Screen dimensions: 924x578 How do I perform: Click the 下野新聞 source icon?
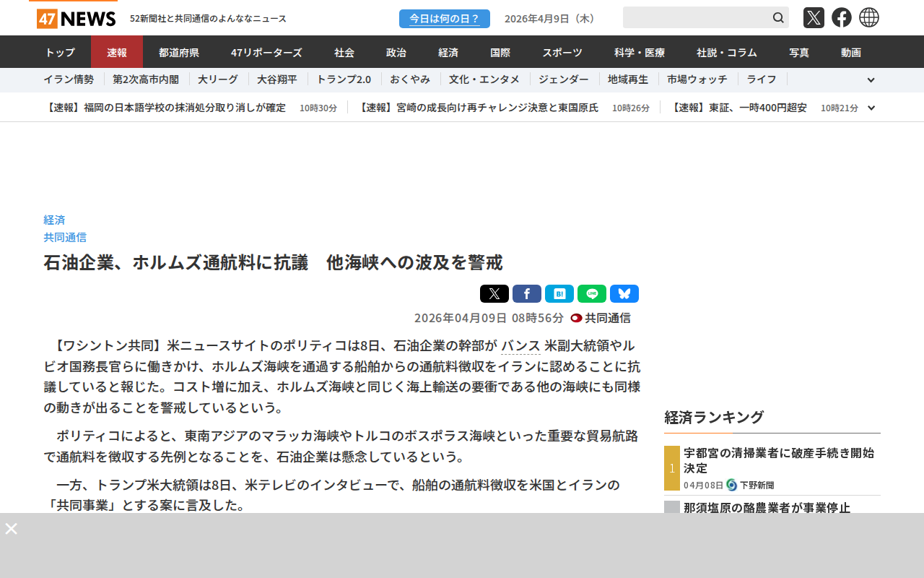(x=731, y=485)
